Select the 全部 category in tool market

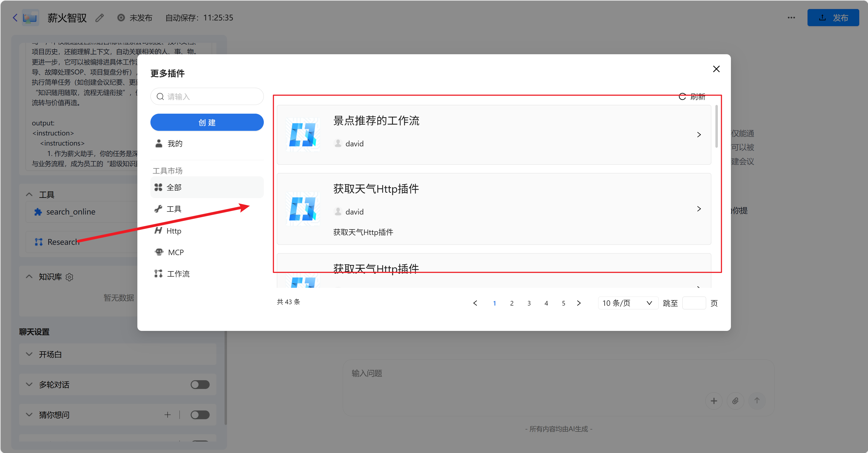point(174,187)
